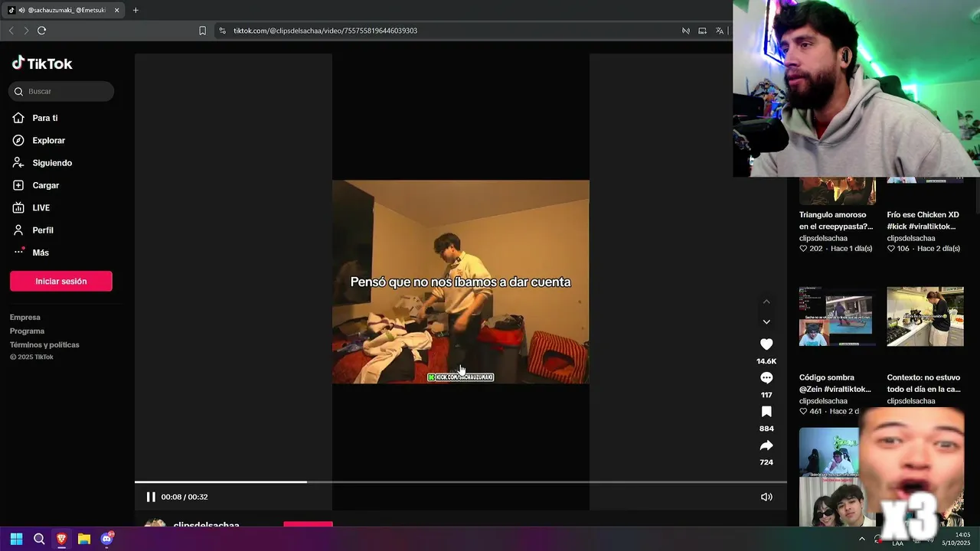
Task: Click the browser forward arrow
Action: pos(26,31)
